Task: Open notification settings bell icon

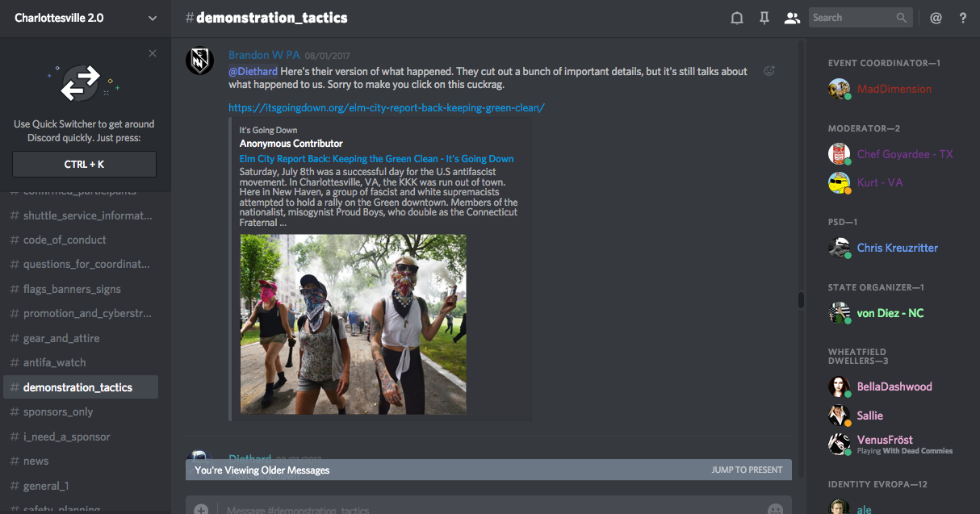Action: tap(736, 18)
